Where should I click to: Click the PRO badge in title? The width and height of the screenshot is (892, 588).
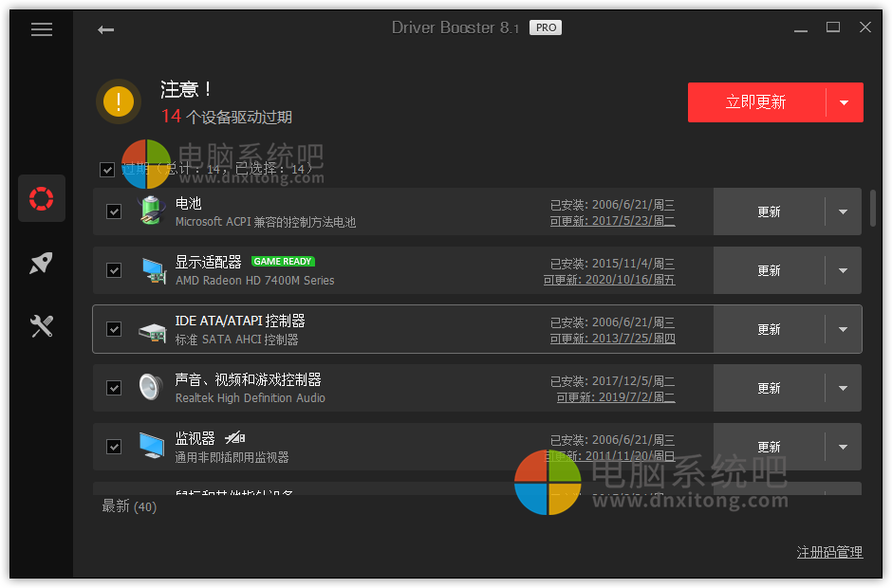click(546, 28)
